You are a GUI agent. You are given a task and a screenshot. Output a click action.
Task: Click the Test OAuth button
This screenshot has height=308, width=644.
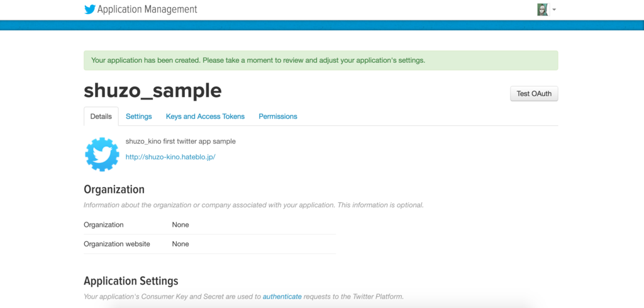click(x=534, y=93)
